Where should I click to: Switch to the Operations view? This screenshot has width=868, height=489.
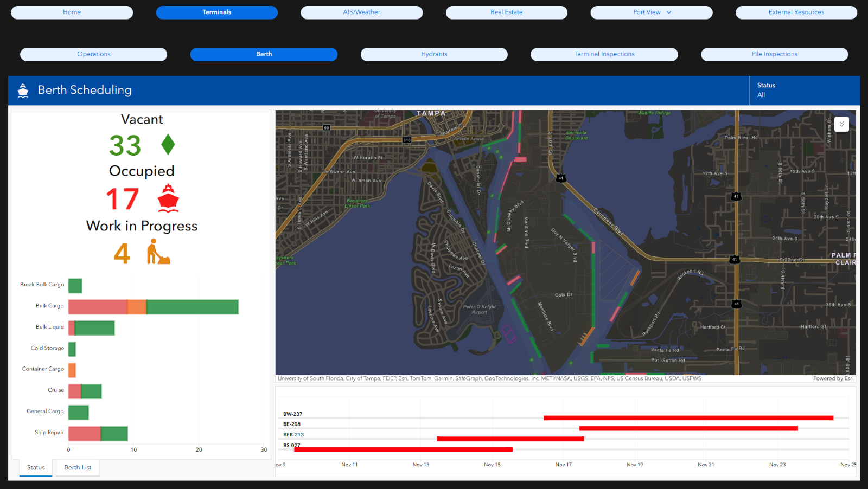[x=93, y=54]
